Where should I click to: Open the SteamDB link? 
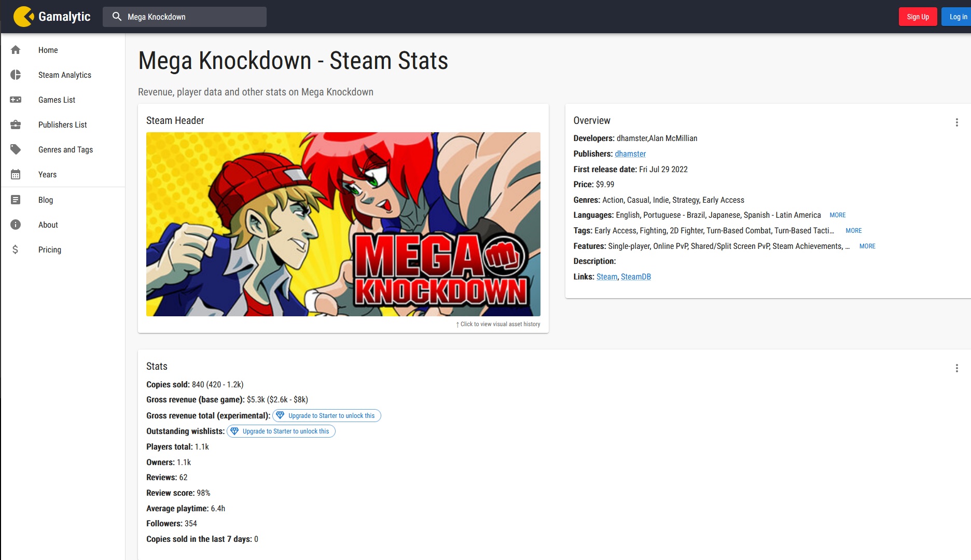click(x=636, y=276)
